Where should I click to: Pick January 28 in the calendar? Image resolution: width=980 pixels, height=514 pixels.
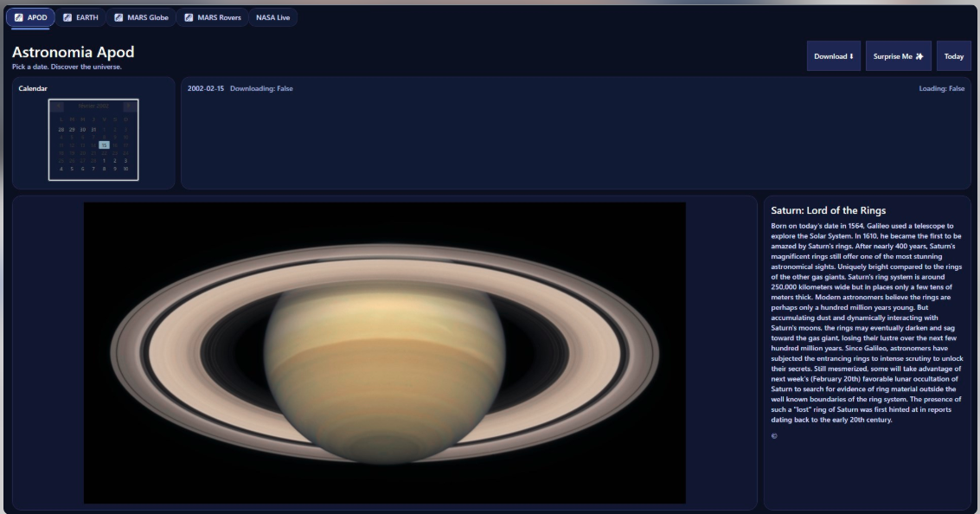click(61, 130)
